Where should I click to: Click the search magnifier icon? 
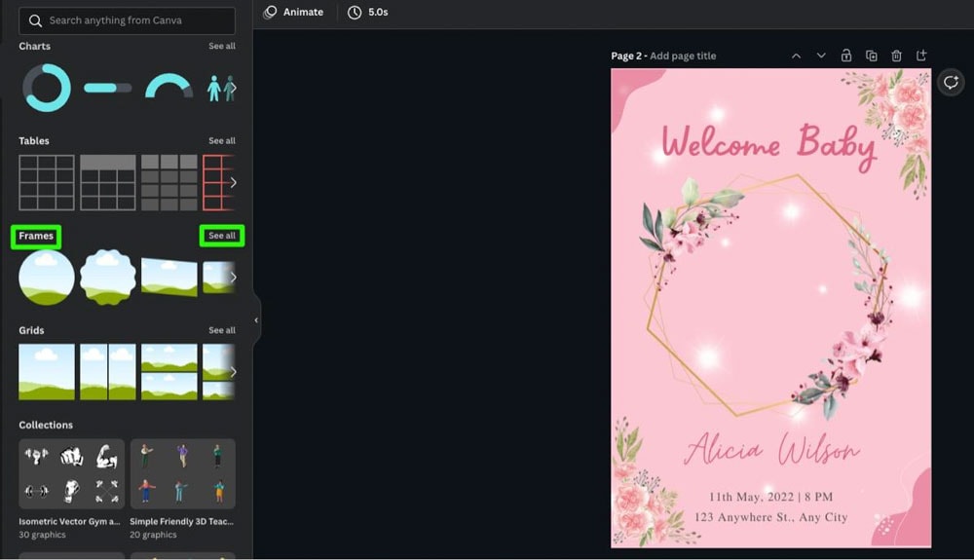[x=35, y=20]
